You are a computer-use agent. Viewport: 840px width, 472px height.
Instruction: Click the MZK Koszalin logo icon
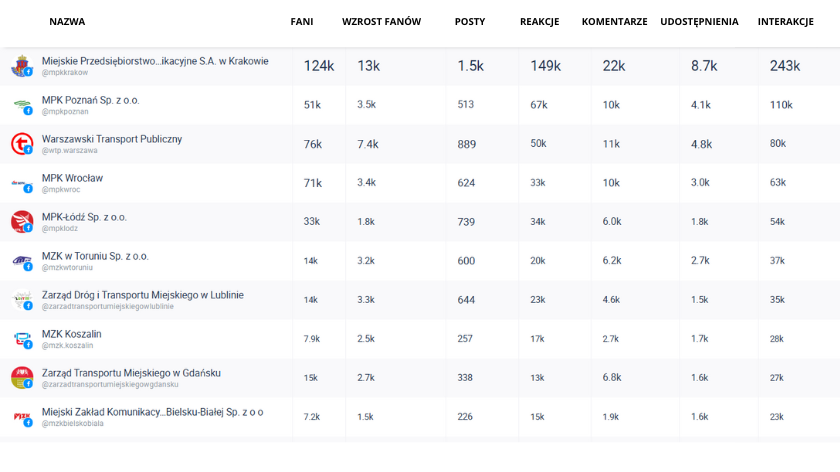pyautogui.click(x=21, y=339)
